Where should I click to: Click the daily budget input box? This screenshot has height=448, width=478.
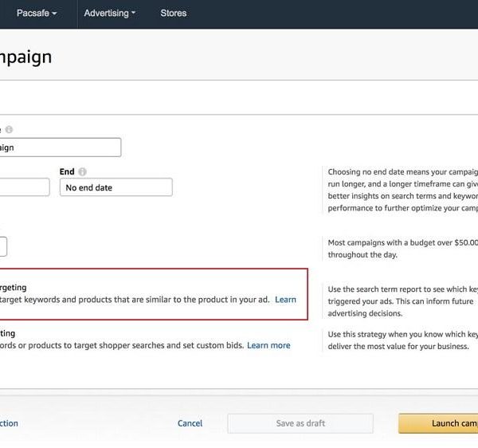(3, 246)
